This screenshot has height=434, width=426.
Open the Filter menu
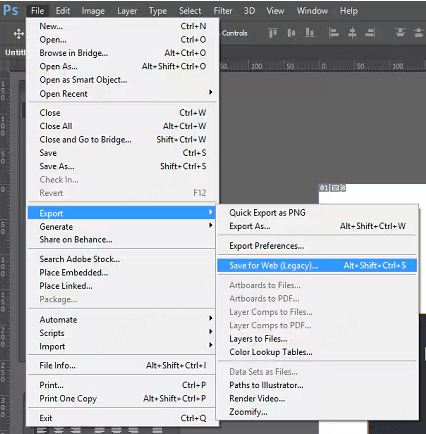click(223, 11)
